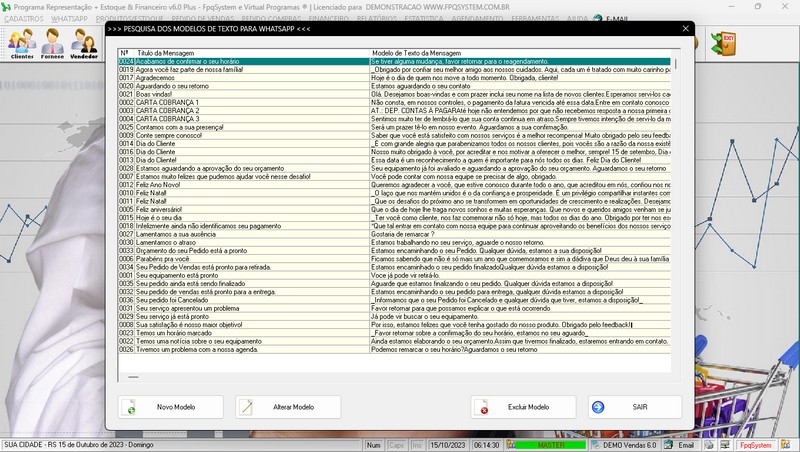Open the WHATSAPP menu

pos(69,19)
